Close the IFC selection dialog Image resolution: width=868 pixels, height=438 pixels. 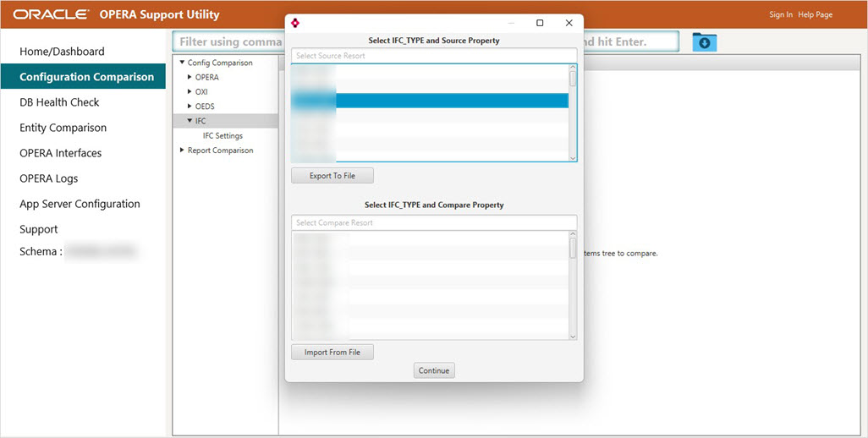tap(569, 23)
